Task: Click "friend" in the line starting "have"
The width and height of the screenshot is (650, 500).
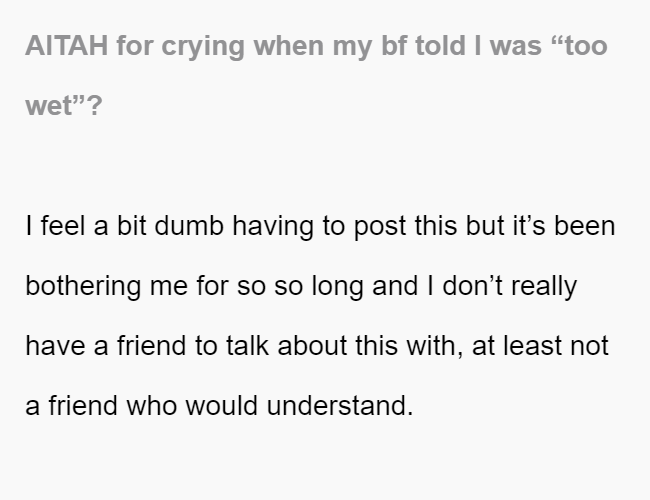Action: [151, 346]
